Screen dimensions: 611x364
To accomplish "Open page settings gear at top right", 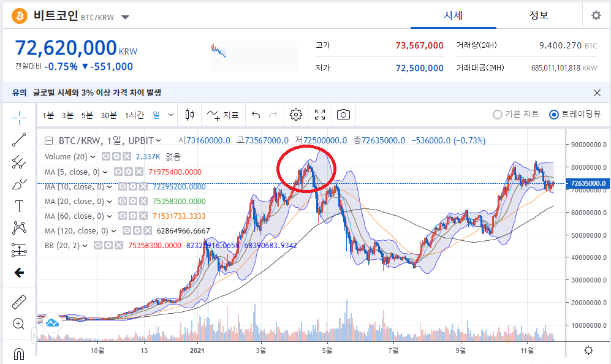I will [596, 15].
